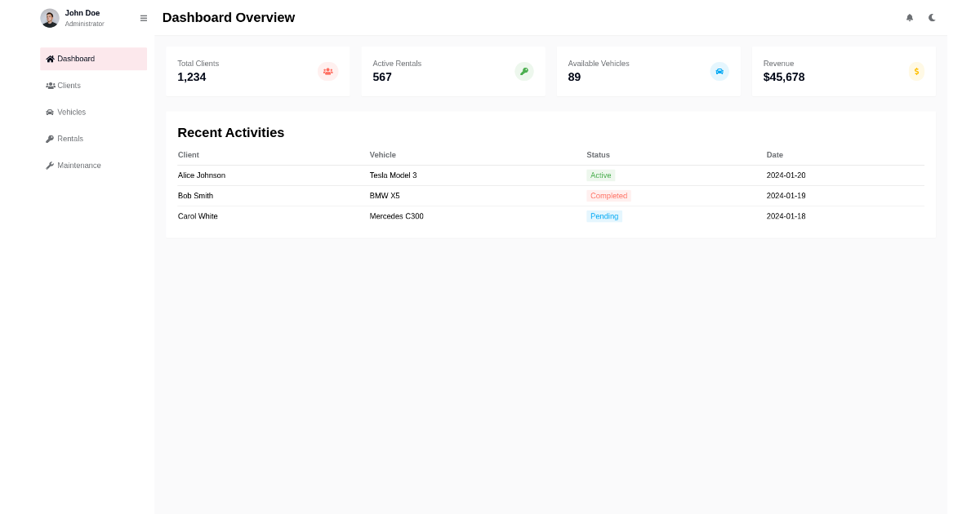Click the Active status badge for Alice Johnson

point(600,175)
